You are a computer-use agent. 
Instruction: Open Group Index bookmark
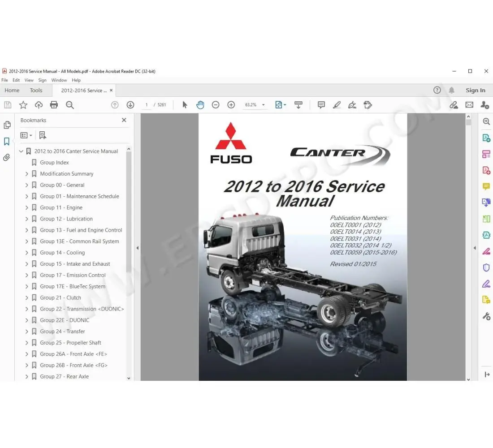[54, 163]
